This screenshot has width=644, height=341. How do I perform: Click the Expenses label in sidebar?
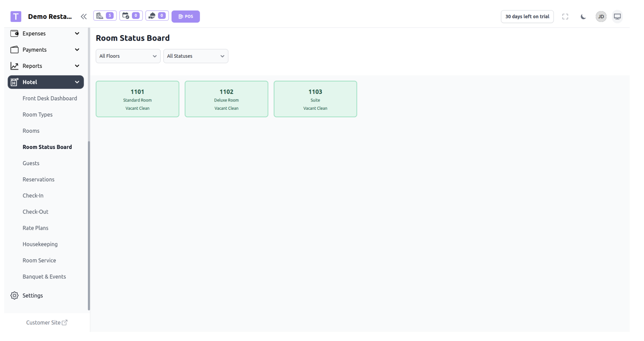(34, 34)
